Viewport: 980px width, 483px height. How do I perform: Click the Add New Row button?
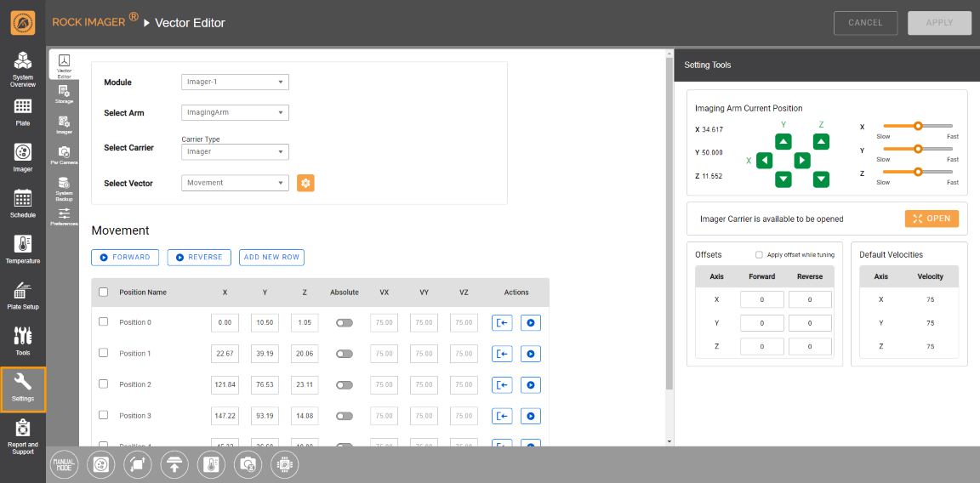(271, 258)
